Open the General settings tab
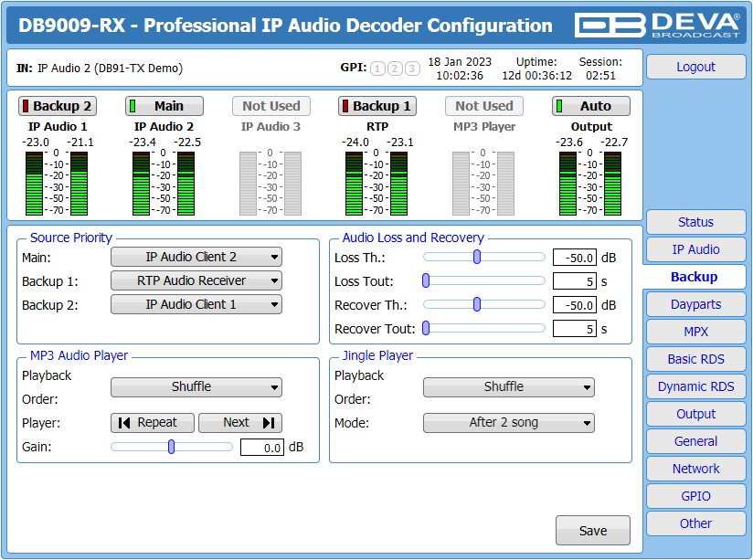The image size is (753, 560). click(x=695, y=441)
